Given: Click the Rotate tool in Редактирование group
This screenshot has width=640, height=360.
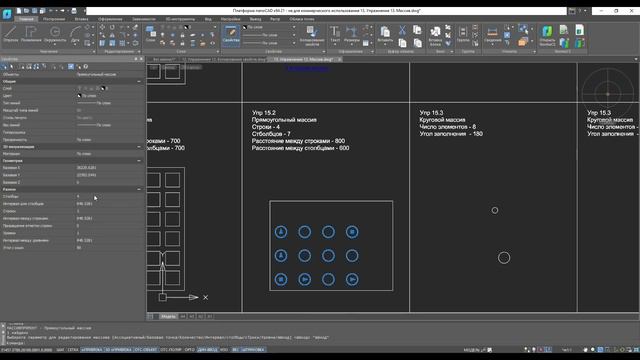Looking at the screenshot, I should pyautogui.click(x=112, y=27).
